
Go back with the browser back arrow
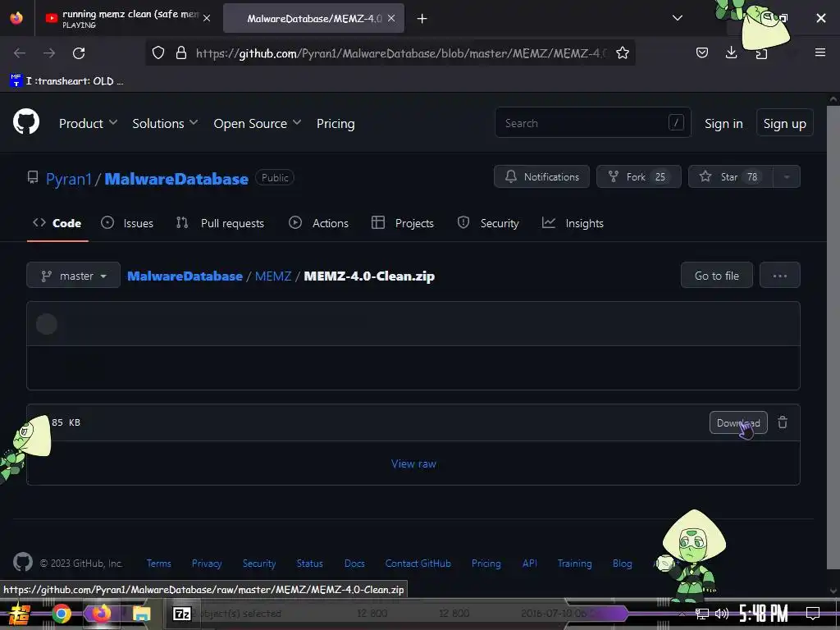pyautogui.click(x=20, y=53)
